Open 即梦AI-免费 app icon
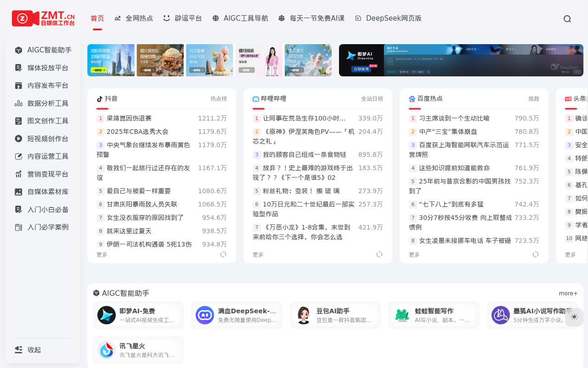 (x=107, y=315)
